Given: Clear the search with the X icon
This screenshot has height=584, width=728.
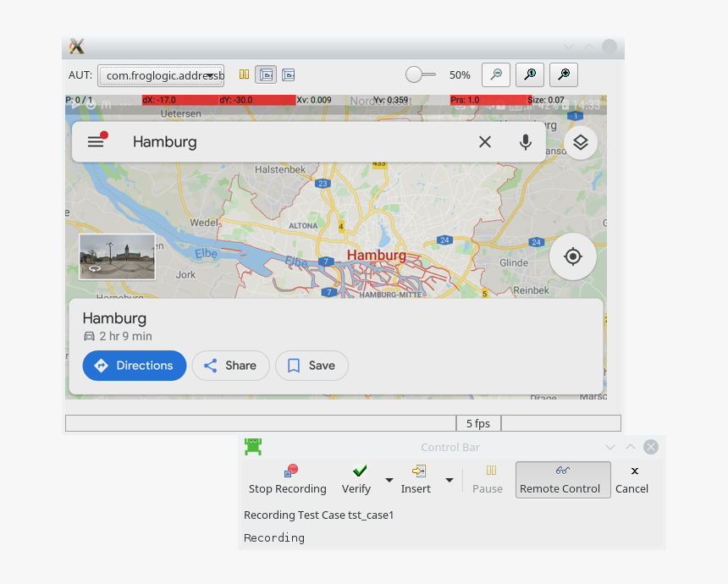Looking at the screenshot, I should pyautogui.click(x=485, y=142).
